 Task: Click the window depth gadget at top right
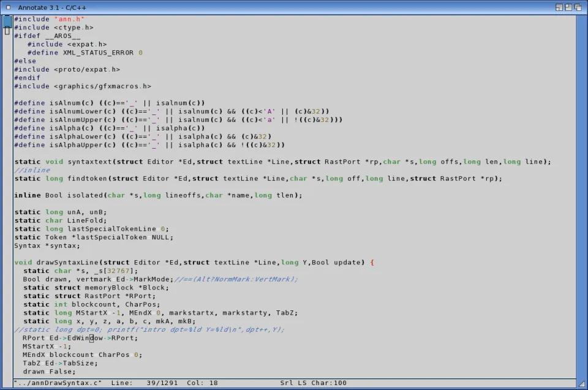point(579,7)
